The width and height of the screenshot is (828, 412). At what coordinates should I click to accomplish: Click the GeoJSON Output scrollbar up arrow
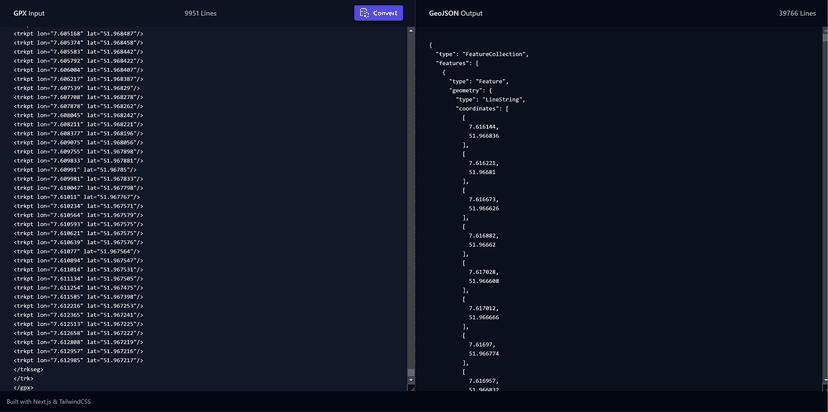pyautogui.click(x=825, y=31)
